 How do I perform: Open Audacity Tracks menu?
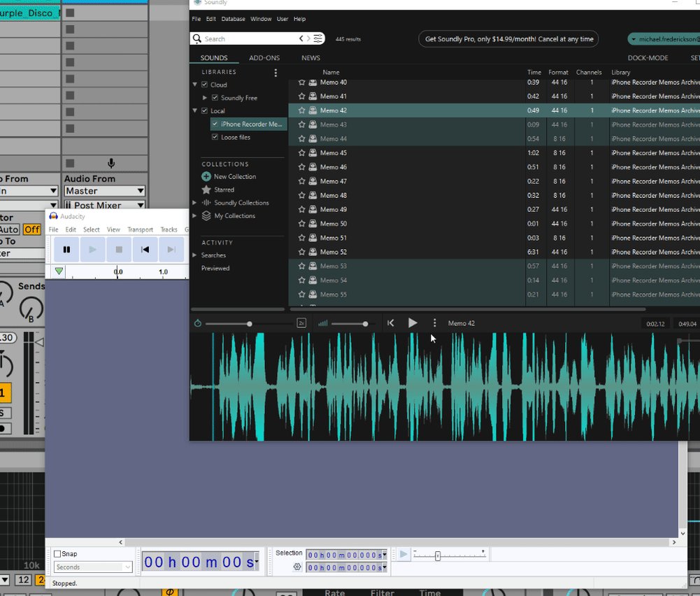point(169,229)
